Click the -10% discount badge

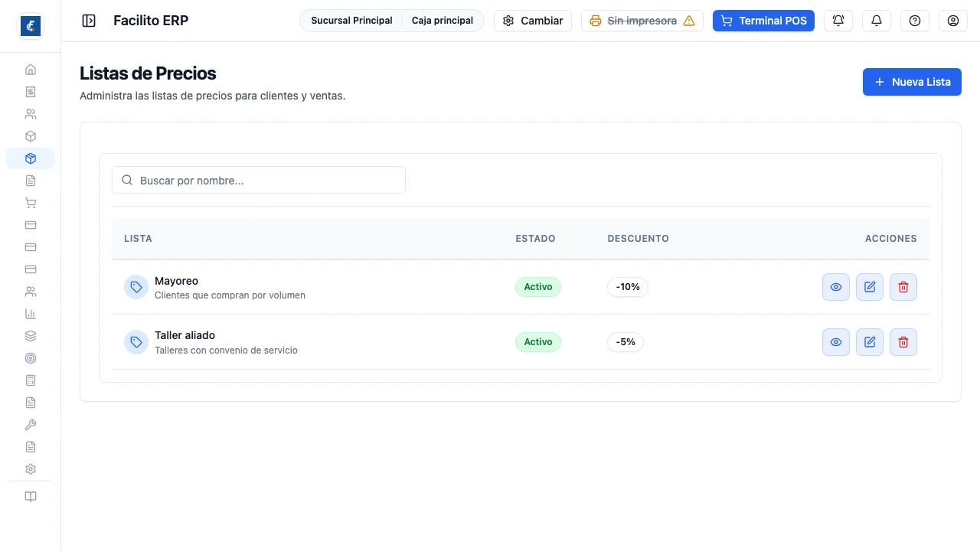[x=628, y=287]
